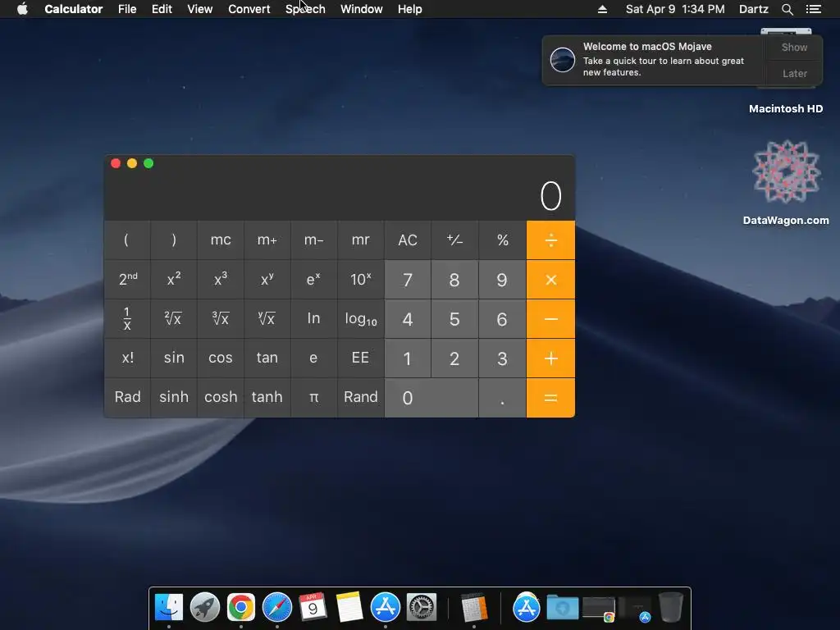The image size is (840, 630).
Task: Switch angle mode with Rad key
Action: coord(127,398)
